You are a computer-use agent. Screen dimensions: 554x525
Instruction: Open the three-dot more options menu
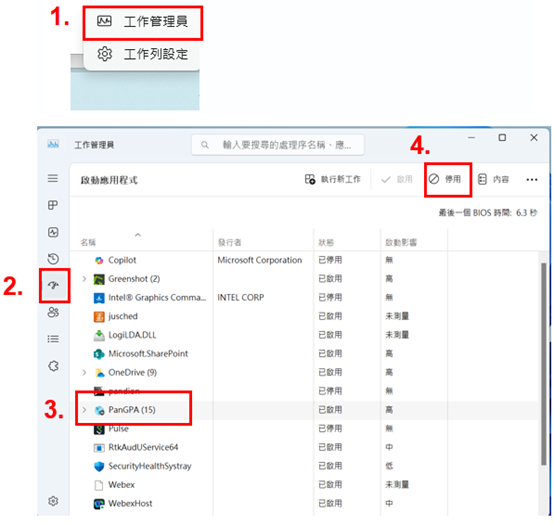point(532,179)
